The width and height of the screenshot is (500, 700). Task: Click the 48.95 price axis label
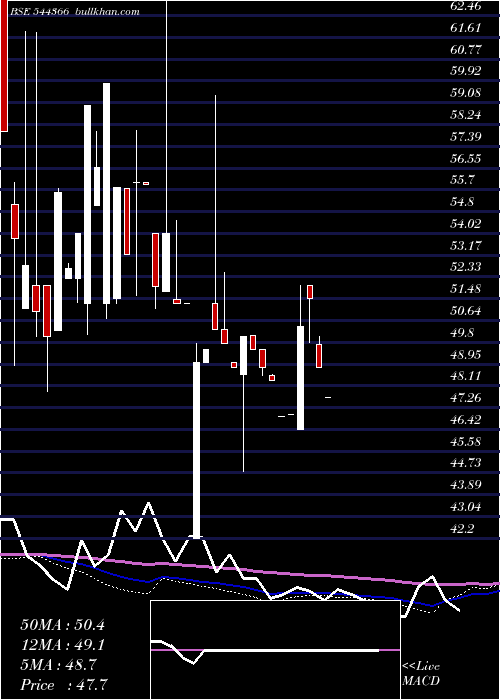[x=465, y=355]
